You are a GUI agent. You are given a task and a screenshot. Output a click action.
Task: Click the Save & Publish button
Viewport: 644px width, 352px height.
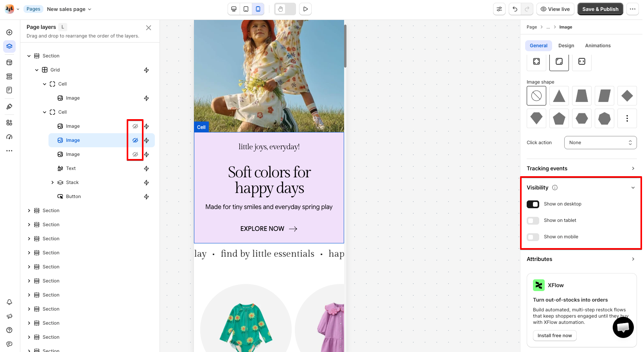click(x=600, y=9)
